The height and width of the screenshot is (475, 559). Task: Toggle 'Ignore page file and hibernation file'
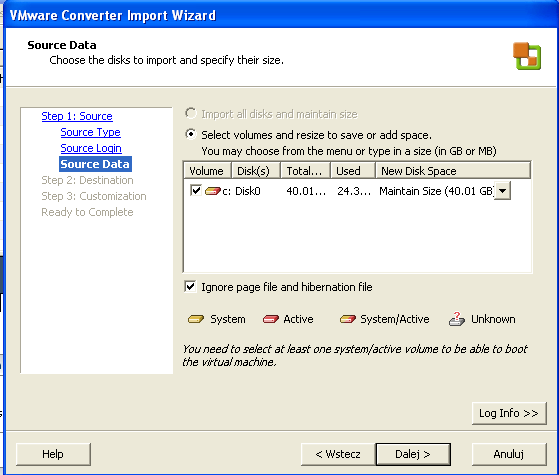click(x=190, y=286)
